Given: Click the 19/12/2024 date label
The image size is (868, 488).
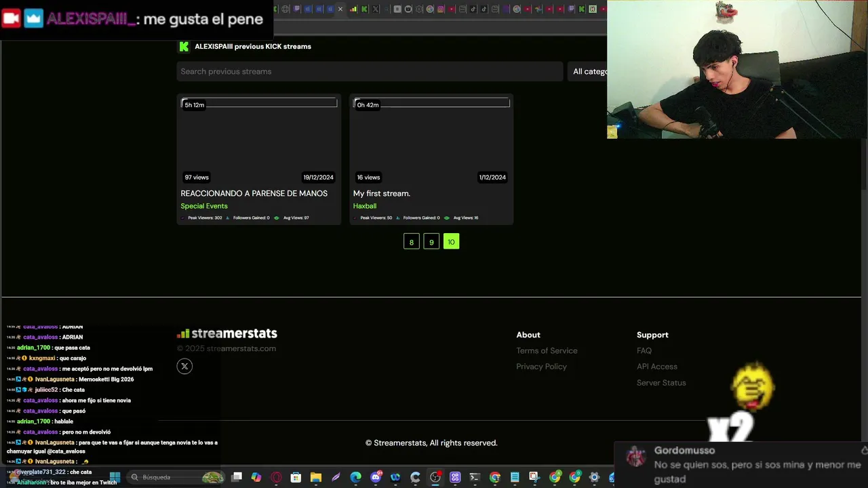Looking at the screenshot, I should [x=318, y=178].
